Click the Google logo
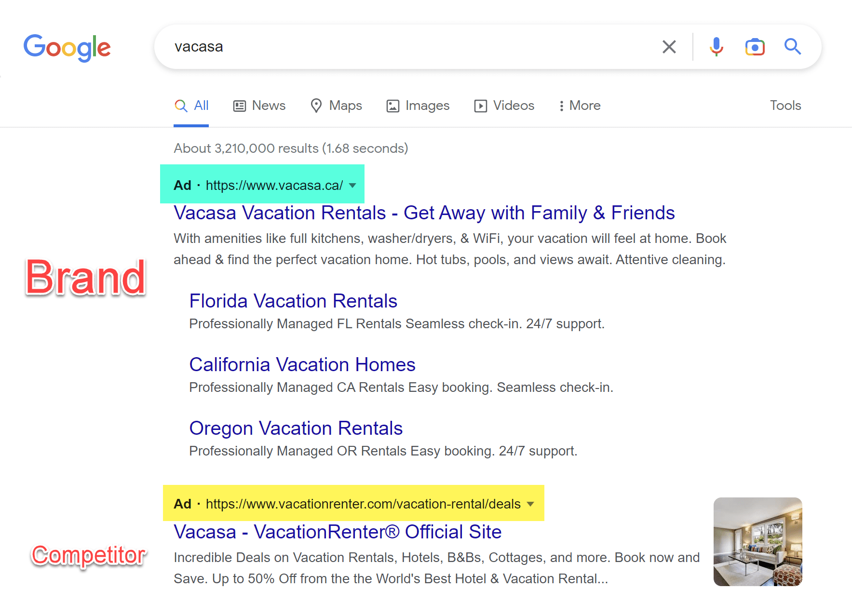852x616 pixels. (x=67, y=48)
